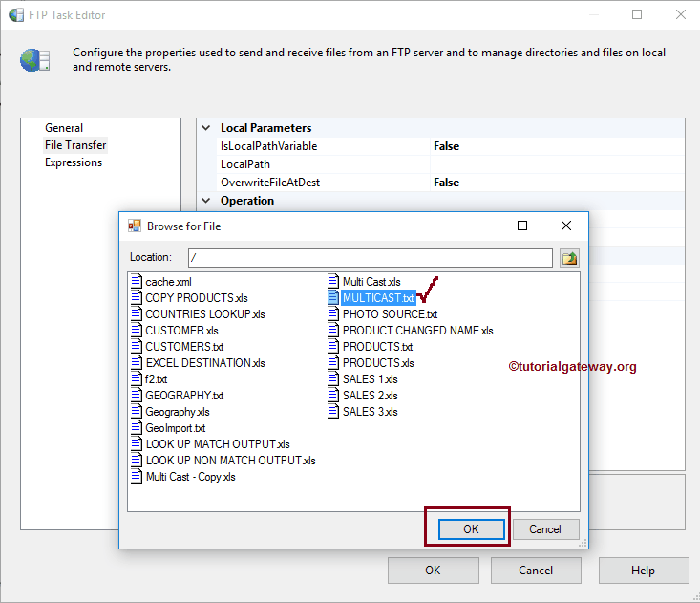Confirm file selection with Browse dialog OK
Viewport: 700px width, 603px height.
click(471, 529)
